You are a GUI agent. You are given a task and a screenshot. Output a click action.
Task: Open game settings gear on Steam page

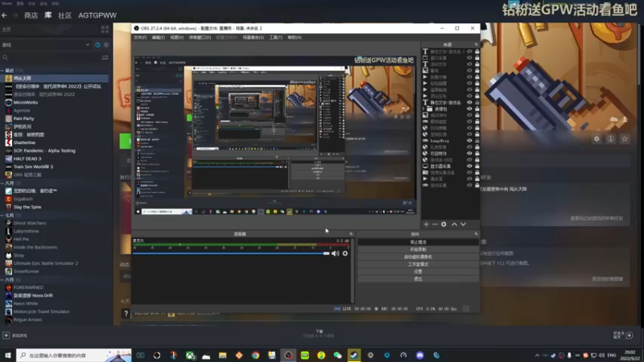tap(597, 139)
